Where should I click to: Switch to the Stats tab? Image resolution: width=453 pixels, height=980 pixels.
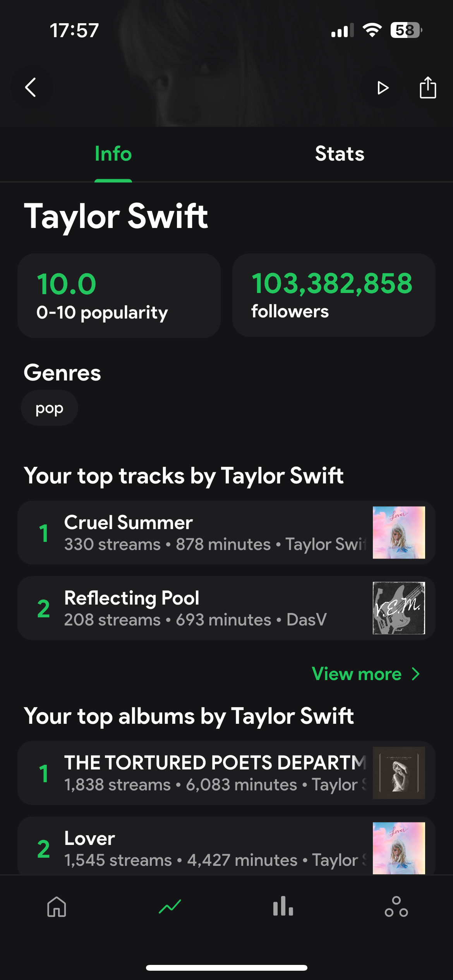[x=340, y=154]
